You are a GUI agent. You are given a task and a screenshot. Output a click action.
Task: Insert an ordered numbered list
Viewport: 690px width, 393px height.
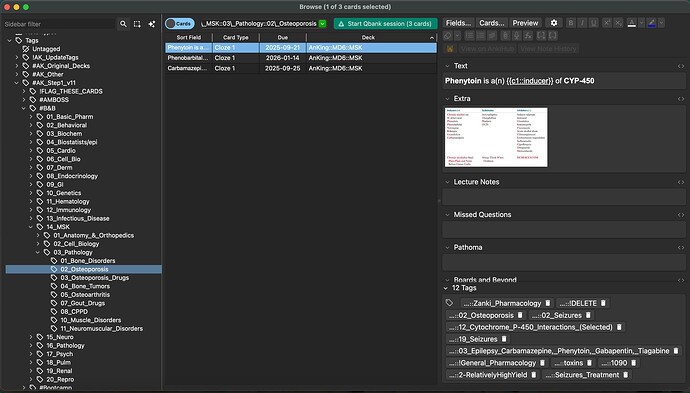[x=481, y=36]
